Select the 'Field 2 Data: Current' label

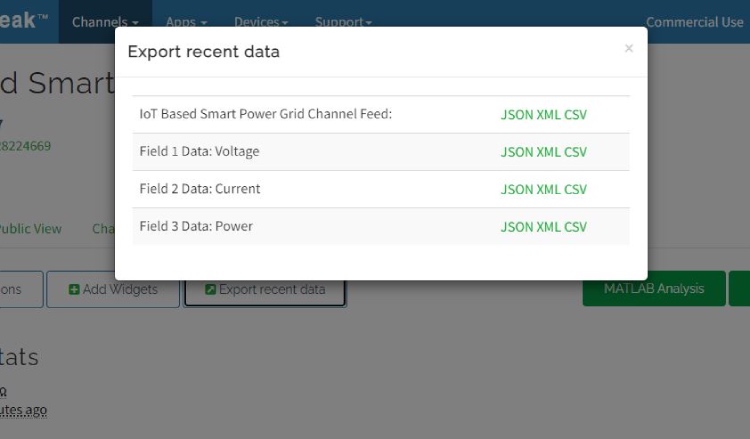click(200, 188)
